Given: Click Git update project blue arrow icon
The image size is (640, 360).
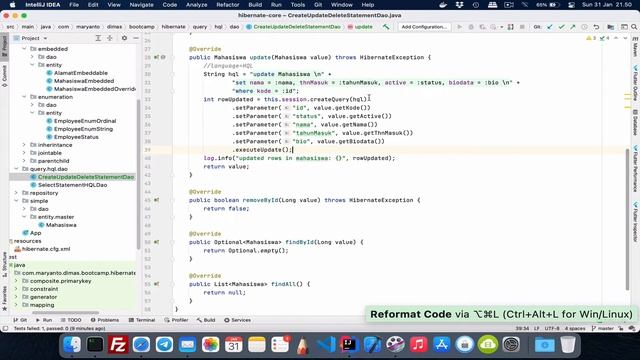Looking at the screenshot, I should click(x=550, y=27).
